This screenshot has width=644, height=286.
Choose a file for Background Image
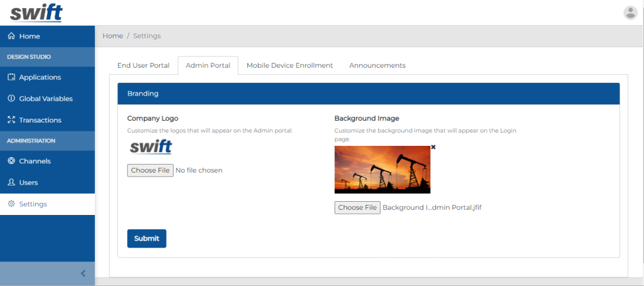click(357, 207)
